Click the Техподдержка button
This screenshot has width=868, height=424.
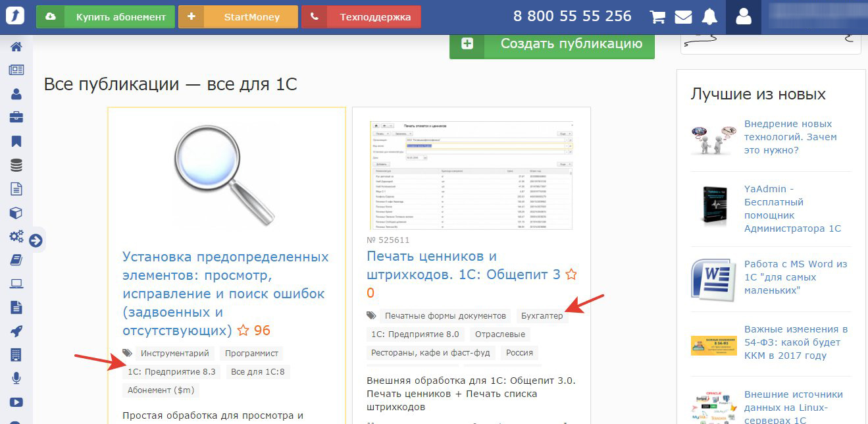pos(361,17)
